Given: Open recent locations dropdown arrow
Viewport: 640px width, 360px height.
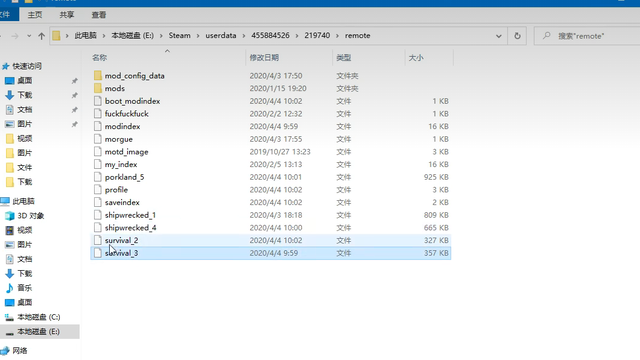Looking at the screenshot, I should pos(29,36).
